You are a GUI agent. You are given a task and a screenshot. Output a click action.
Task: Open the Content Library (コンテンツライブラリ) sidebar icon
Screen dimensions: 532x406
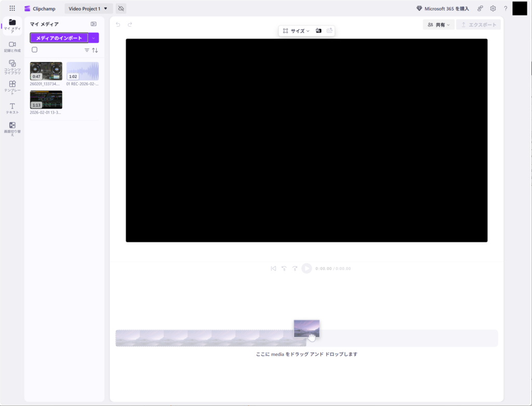(x=12, y=67)
